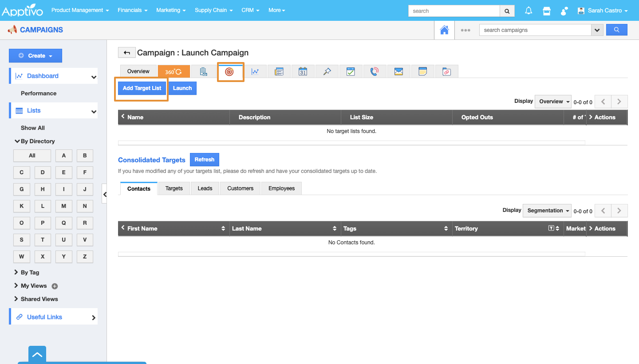Click the home icon

pyautogui.click(x=444, y=30)
